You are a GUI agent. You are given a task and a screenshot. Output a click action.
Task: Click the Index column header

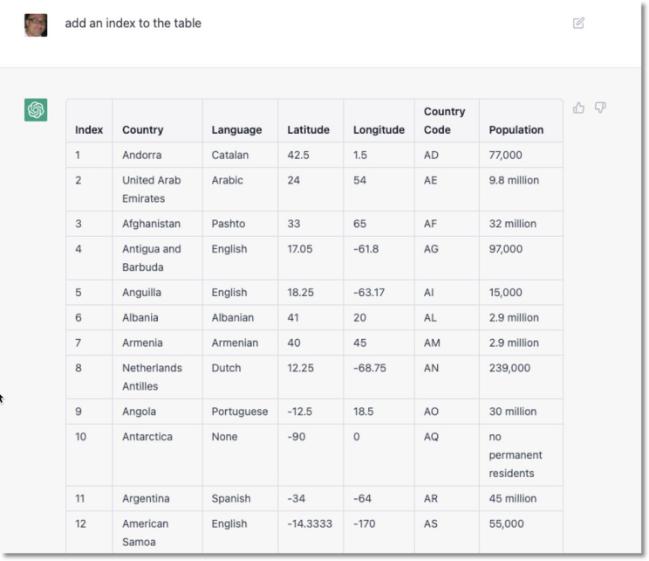[89, 130]
